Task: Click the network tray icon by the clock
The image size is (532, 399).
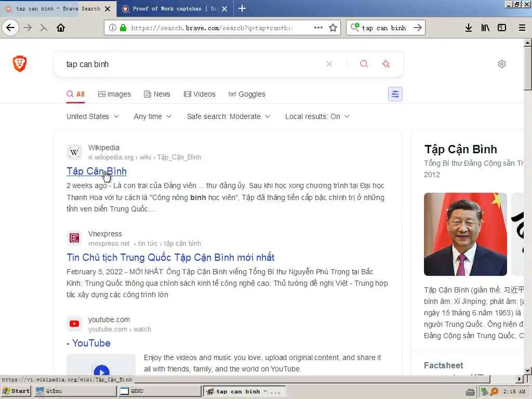Action: coord(485,392)
